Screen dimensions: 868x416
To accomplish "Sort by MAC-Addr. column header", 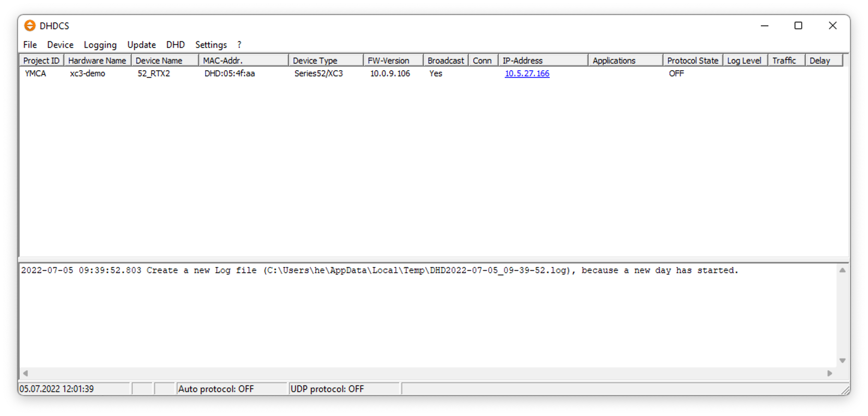I will click(x=244, y=61).
